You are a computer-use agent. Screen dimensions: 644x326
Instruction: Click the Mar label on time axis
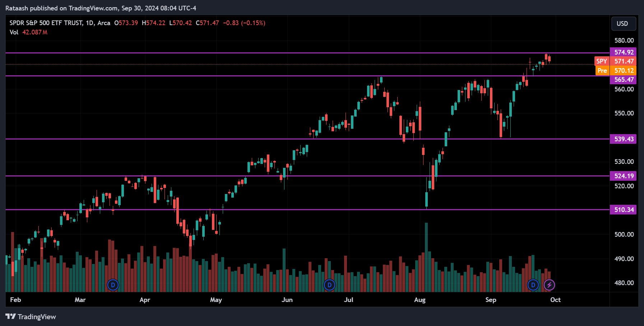[x=80, y=300]
